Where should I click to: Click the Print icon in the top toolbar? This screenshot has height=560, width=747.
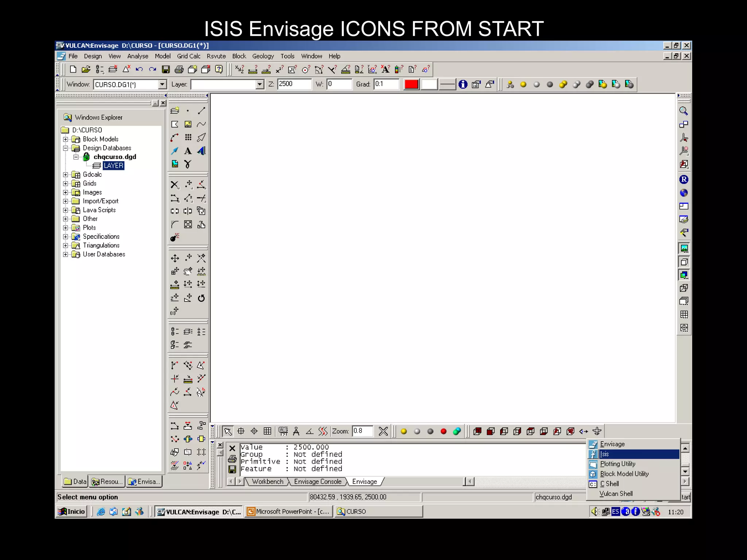tap(179, 69)
